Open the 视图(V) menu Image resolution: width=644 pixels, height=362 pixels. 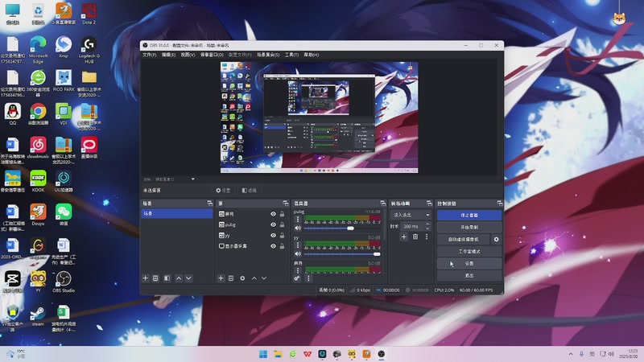pos(188,55)
